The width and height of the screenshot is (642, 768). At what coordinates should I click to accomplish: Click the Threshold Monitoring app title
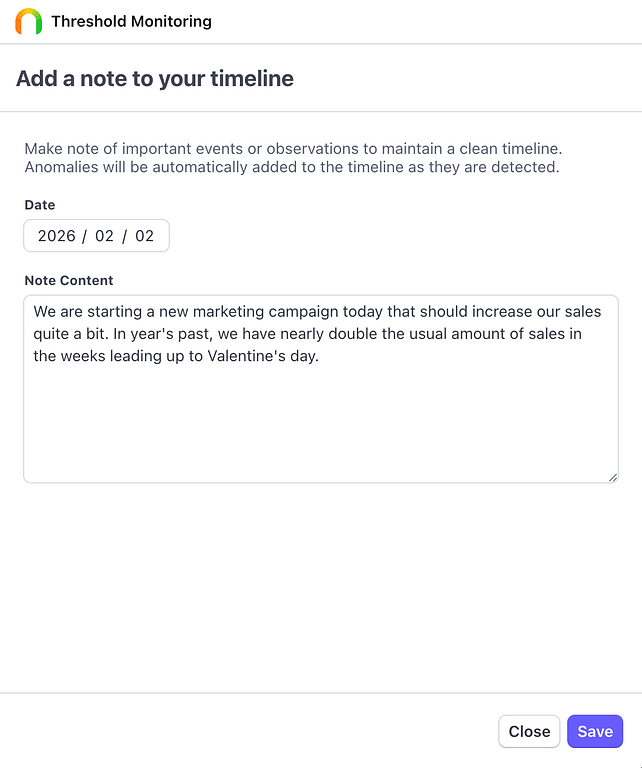point(131,21)
